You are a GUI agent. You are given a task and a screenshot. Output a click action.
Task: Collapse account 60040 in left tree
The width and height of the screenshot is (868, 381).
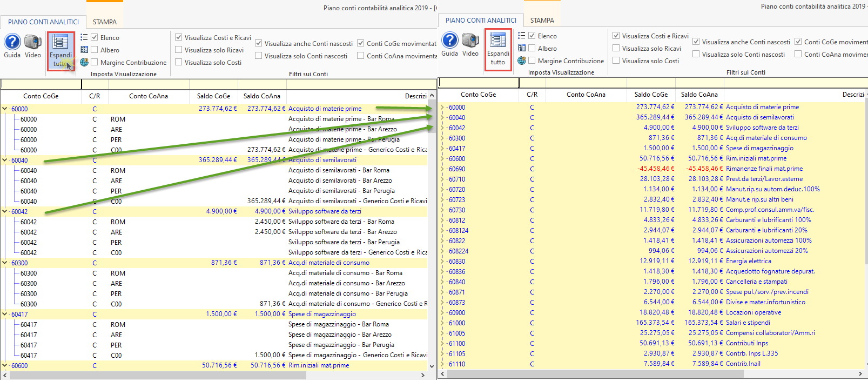tap(5, 160)
